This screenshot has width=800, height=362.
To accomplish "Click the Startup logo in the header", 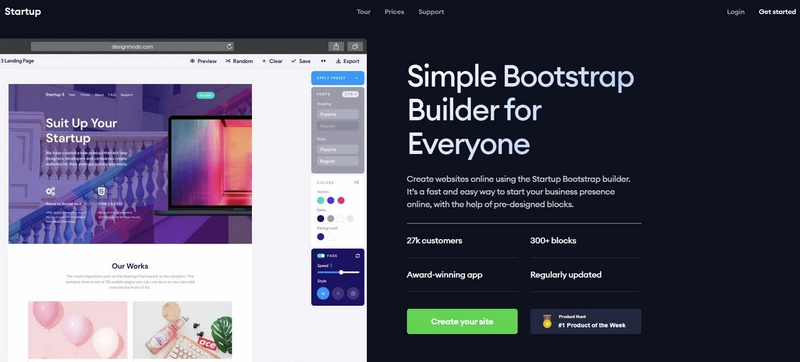I will [23, 12].
